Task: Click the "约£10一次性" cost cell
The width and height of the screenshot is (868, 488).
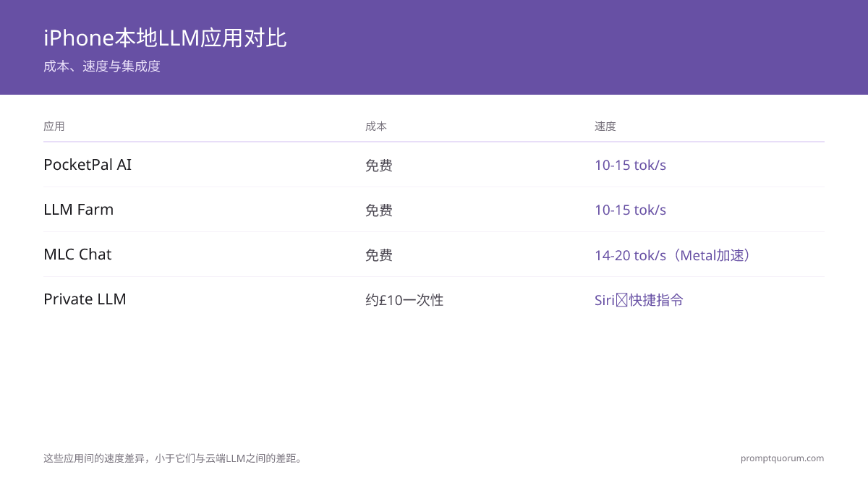Action: pos(404,300)
